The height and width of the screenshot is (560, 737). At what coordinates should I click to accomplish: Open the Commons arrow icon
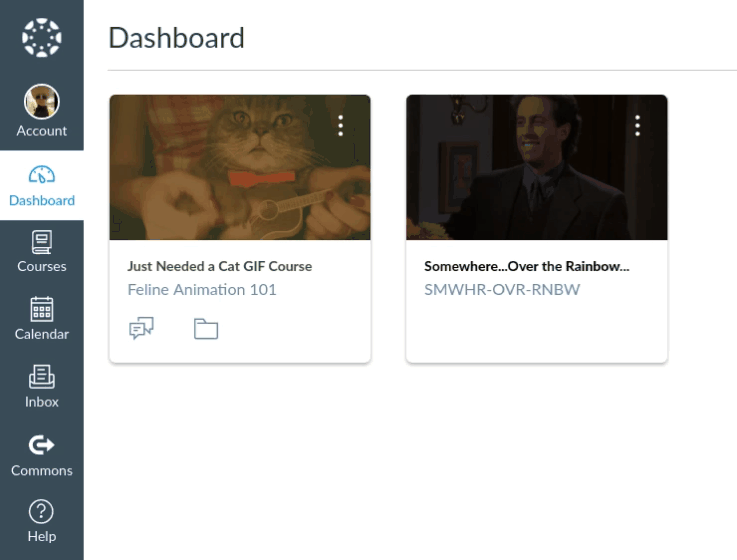pos(41,445)
